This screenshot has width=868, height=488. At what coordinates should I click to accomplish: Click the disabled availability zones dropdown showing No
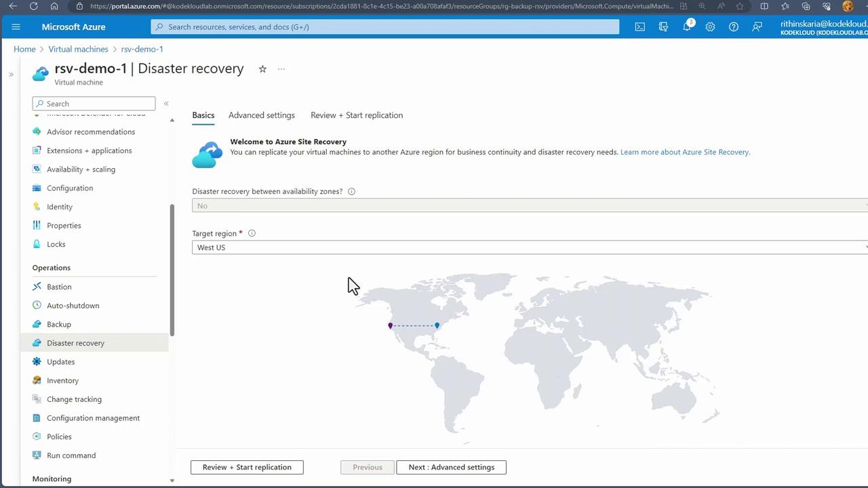point(530,205)
